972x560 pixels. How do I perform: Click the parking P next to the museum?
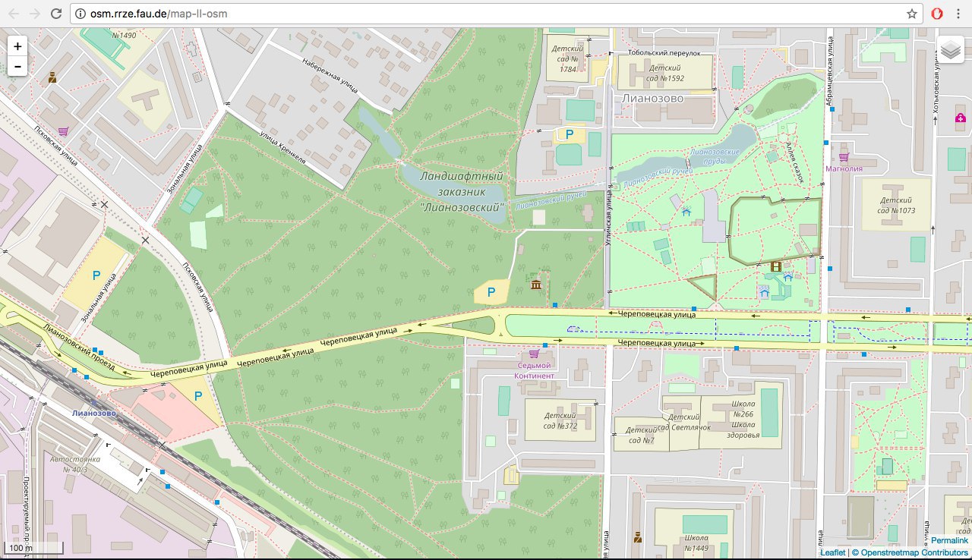[491, 292]
